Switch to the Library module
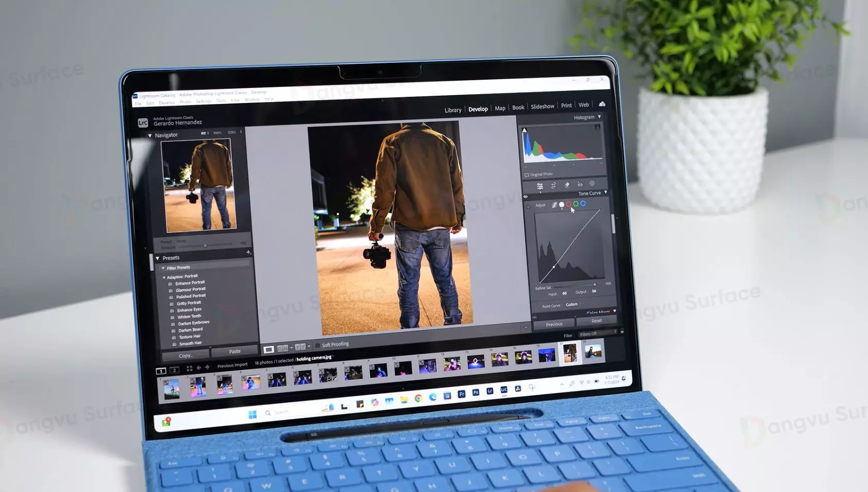This screenshot has width=868, height=492. tap(453, 110)
